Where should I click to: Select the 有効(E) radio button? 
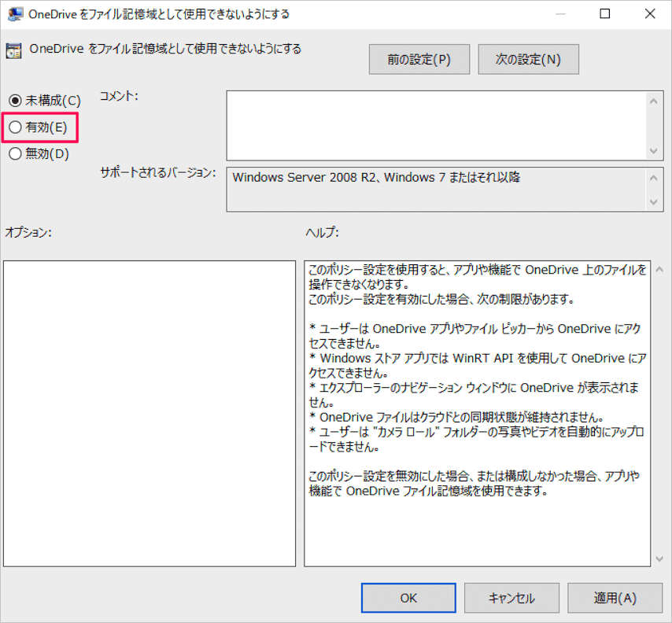pos(14,127)
